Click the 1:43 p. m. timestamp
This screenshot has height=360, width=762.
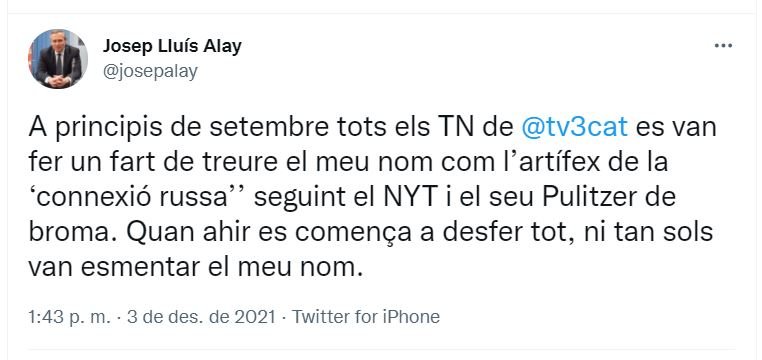point(69,317)
